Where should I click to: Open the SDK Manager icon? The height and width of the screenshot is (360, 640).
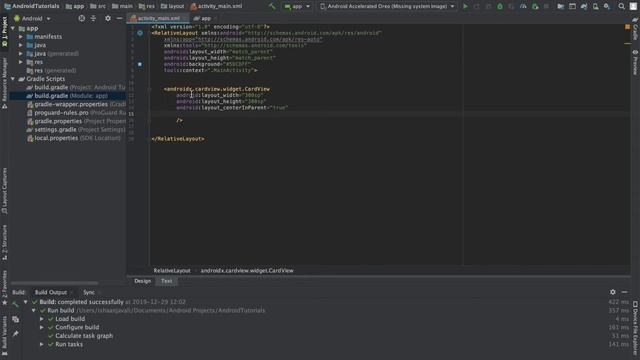tap(607, 7)
